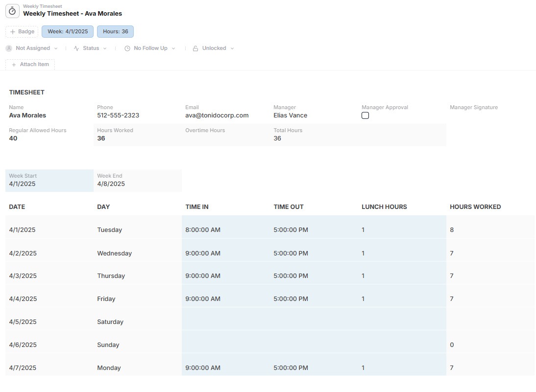Click the Overtime Hours field
Viewport: 536px width, 392px height.
coord(226,135)
